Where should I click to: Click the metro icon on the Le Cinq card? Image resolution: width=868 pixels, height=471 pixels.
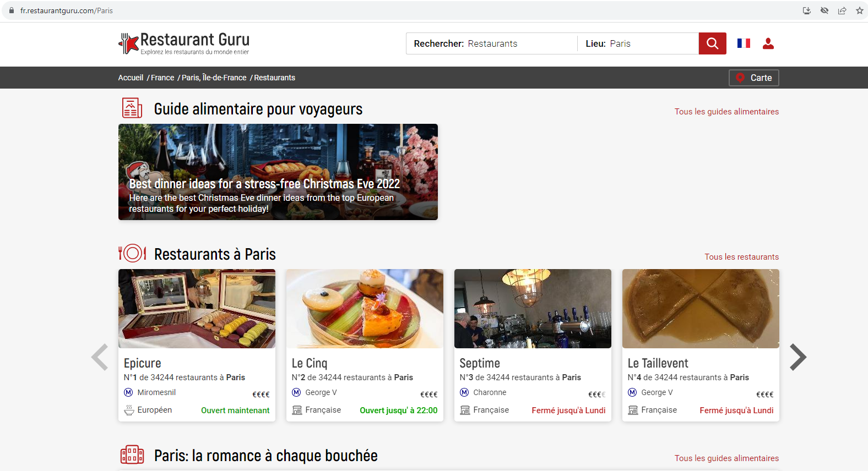(x=296, y=392)
